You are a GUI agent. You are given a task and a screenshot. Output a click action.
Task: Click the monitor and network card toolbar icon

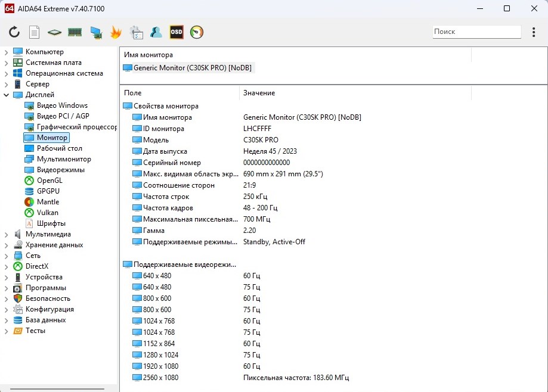[x=95, y=32]
